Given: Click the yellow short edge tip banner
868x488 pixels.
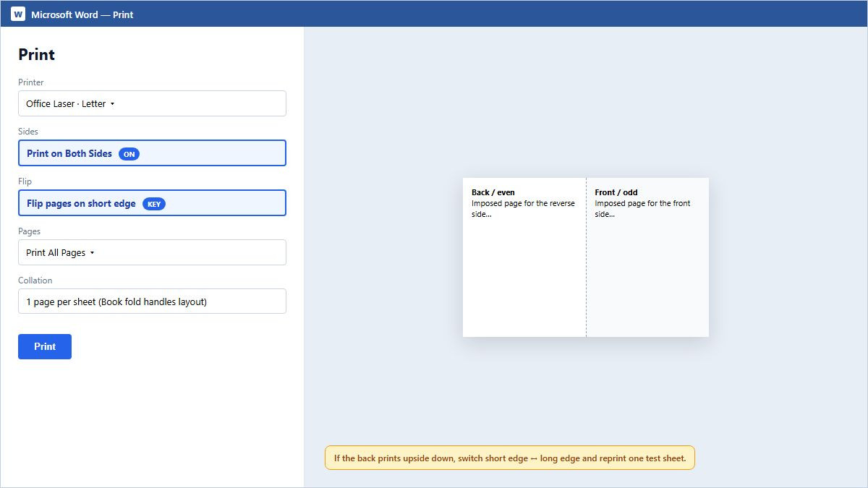Looking at the screenshot, I should 510,458.
